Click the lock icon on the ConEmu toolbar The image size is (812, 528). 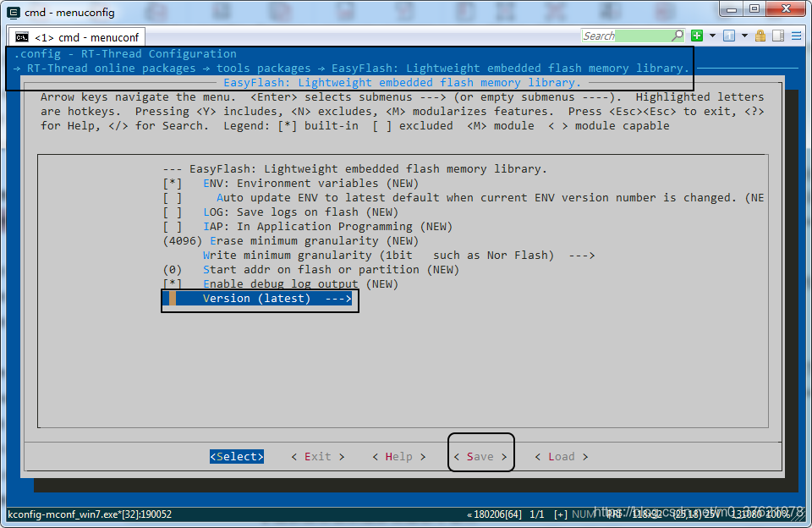click(760, 36)
